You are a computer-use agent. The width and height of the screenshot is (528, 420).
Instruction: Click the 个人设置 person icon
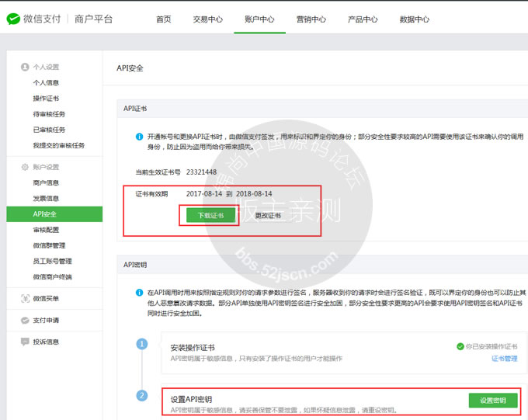tap(25, 68)
